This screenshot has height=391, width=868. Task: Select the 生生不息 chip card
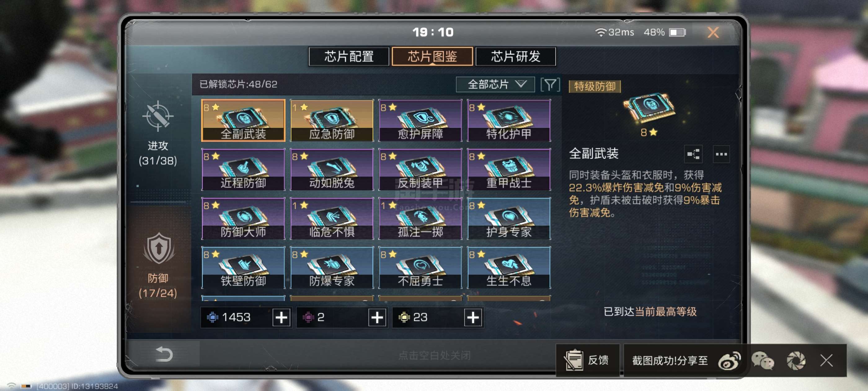point(509,267)
